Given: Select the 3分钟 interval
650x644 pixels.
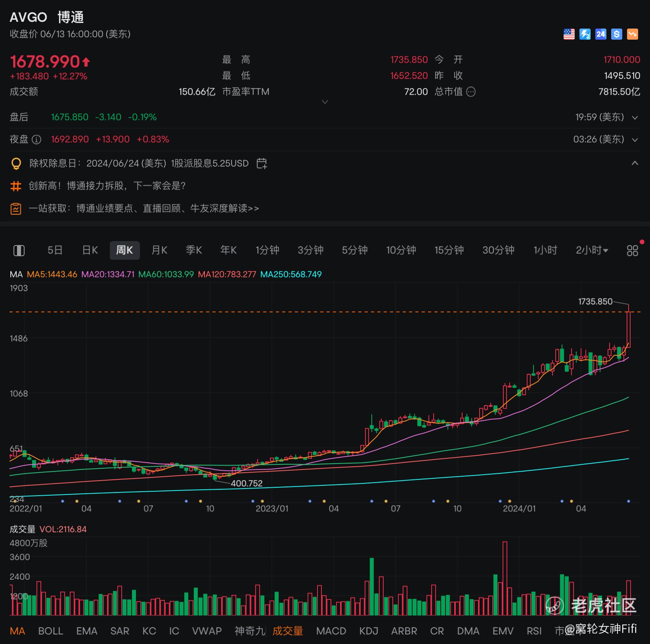Looking at the screenshot, I should click(x=310, y=250).
